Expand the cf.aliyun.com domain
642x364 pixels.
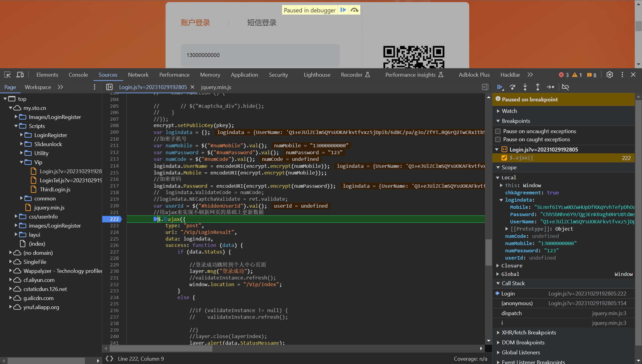click(11, 280)
